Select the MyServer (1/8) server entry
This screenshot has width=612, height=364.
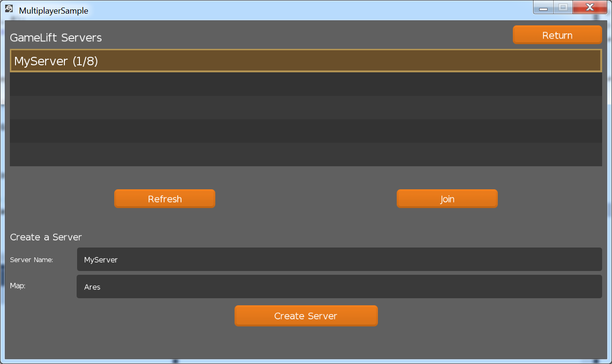(x=306, y=60)
